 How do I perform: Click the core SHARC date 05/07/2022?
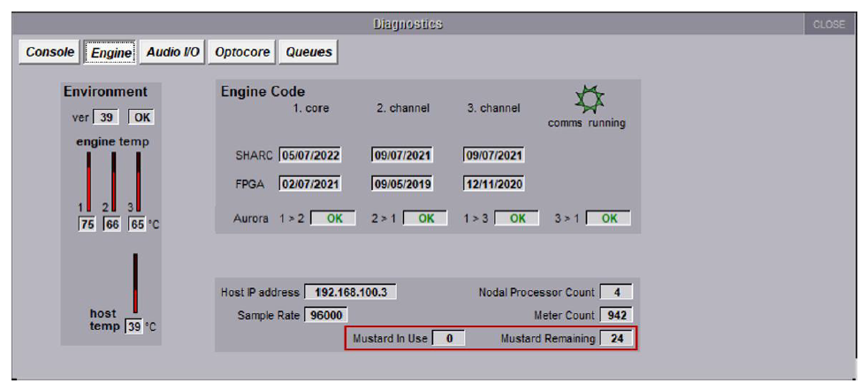[x=310, y=156]
